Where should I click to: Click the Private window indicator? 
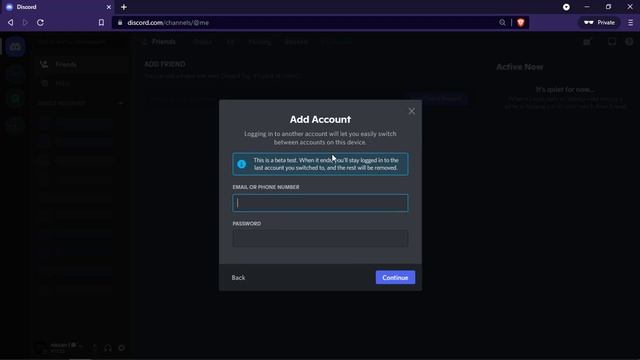coord(599,22)
